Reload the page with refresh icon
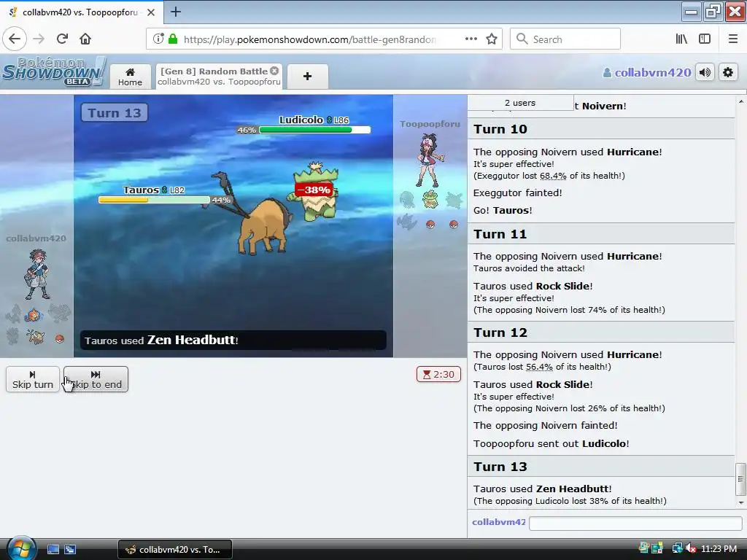 coord(62,39)
